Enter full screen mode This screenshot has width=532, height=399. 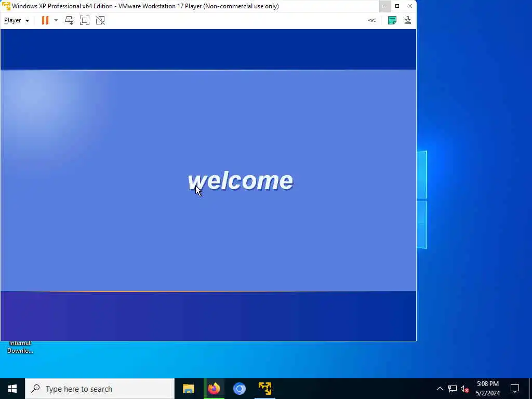[x=85, y=20]
